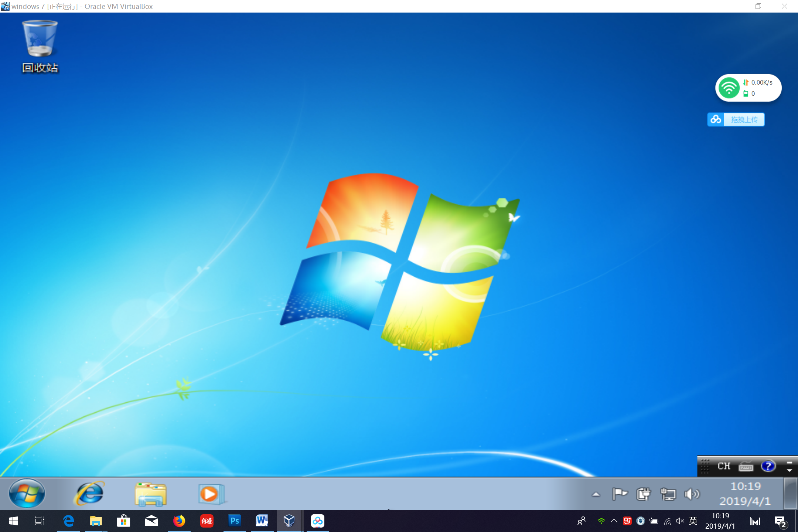Open Baidu Netdisk on host taskbar
Image resolution: width=798 pixels, height=532 pixels.
tap(318, 521)
